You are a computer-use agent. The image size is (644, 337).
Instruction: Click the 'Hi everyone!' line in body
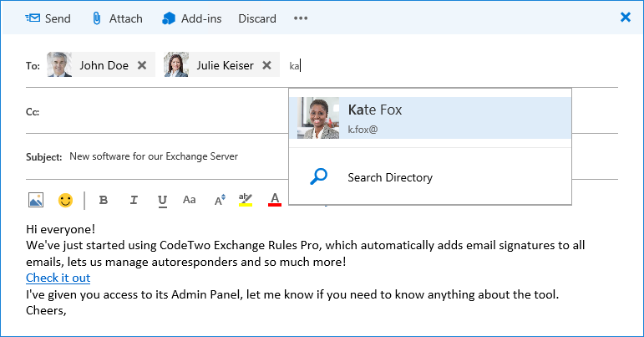point(60,229)
